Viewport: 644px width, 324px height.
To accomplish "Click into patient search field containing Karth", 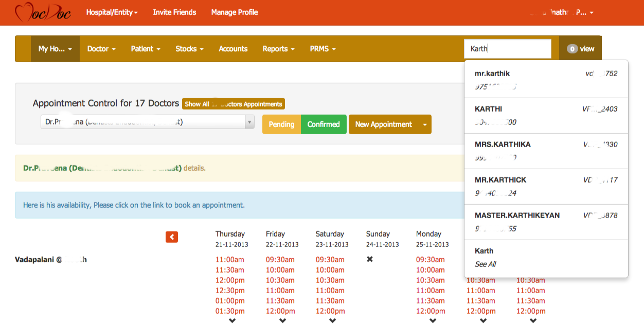I will click(x=507, y=49).
